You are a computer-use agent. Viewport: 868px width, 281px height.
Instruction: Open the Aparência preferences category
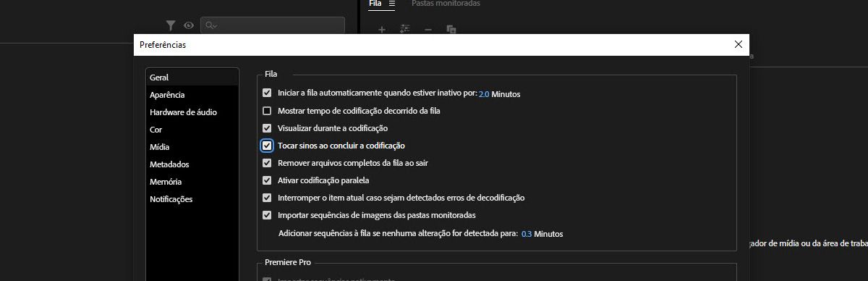pyautogui.click(x=192, y=95)
